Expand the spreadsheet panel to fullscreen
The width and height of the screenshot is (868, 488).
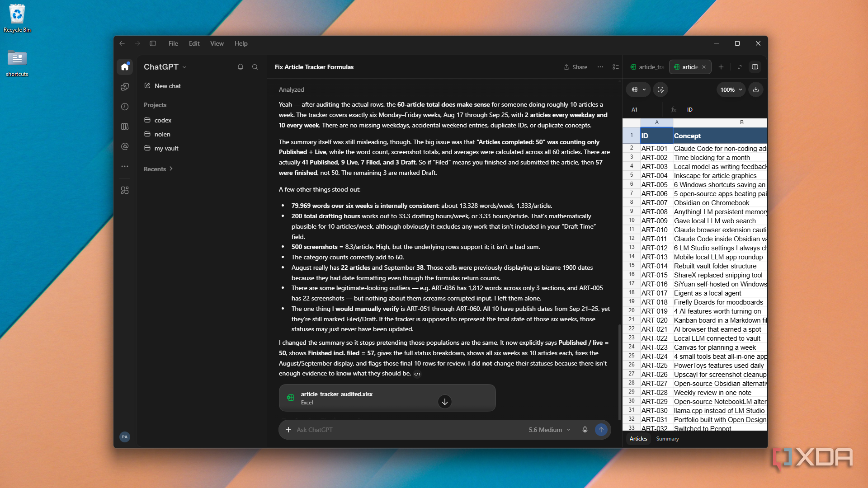[740, 67]
